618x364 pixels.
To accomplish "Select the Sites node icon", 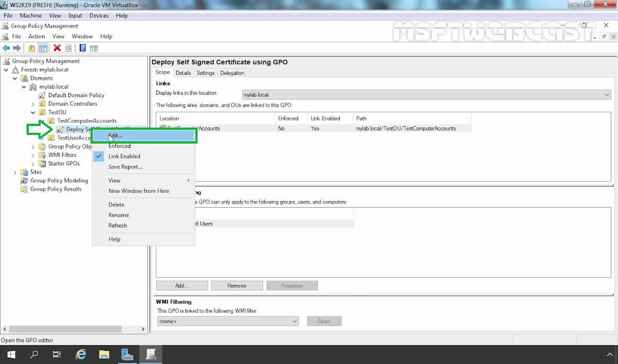I will click(x=24, y=172).
